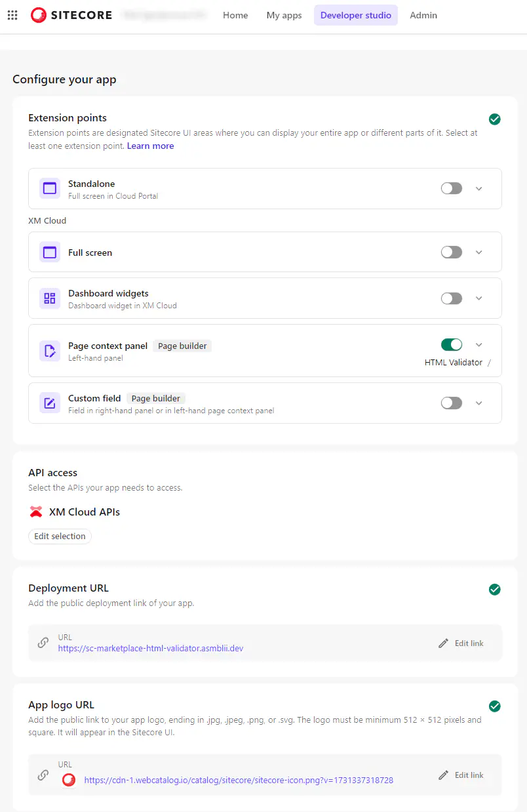527x812 pixels.
Task: Click the Full screen extension point icon
Action: 49,252
